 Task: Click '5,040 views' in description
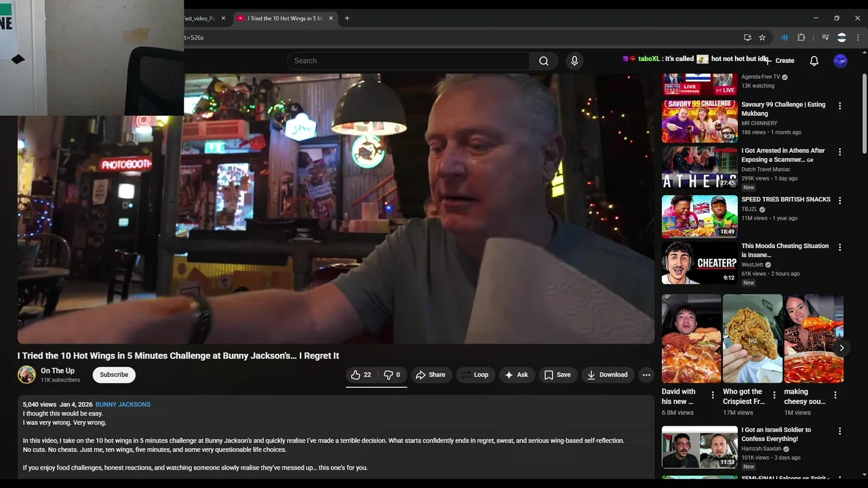point(39,405)
